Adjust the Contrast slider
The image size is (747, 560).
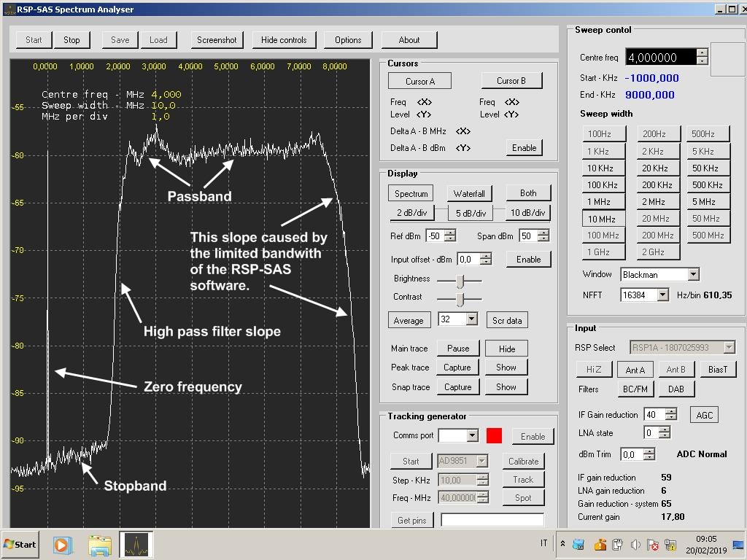point(460,300)
